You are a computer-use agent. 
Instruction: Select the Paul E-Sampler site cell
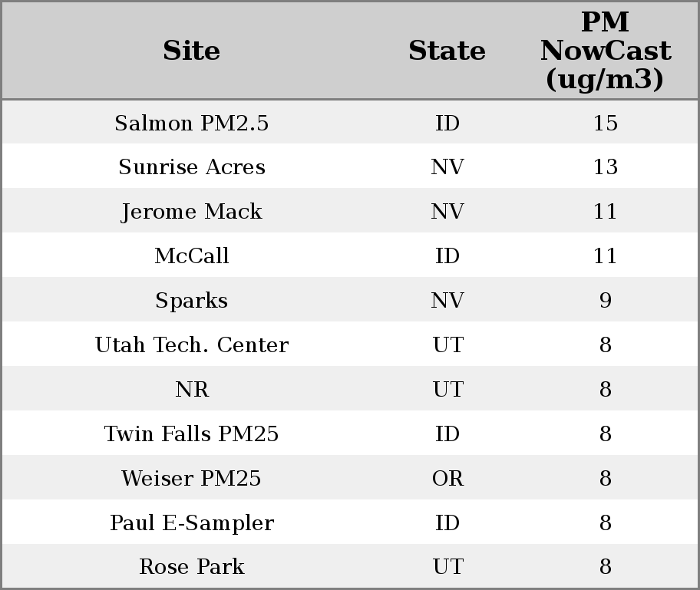coord(192,523)
